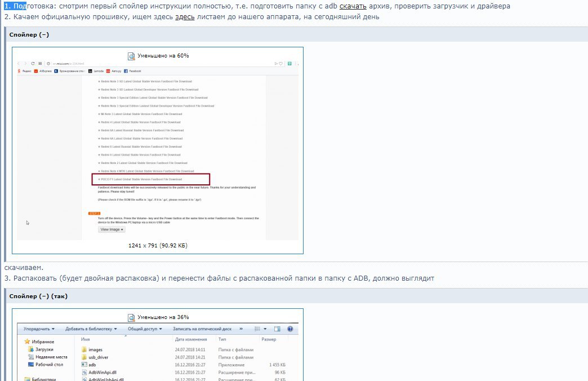Click the '24.07.2018 14:21' date cell
Image resolution: width=588 pixels, height=381 pixels.
click(190, 357)
